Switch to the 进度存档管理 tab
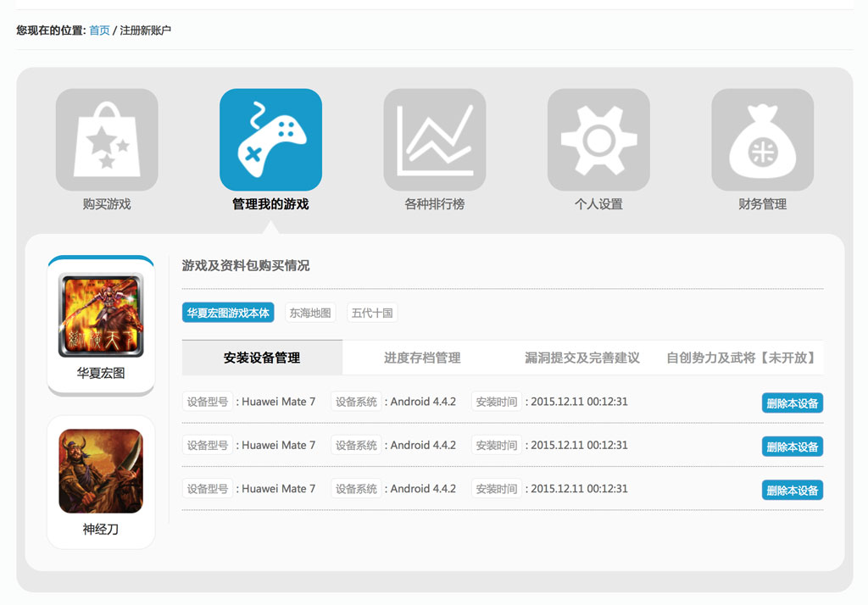Viewport: 868px width, 605px height. [x=422, y=358]
